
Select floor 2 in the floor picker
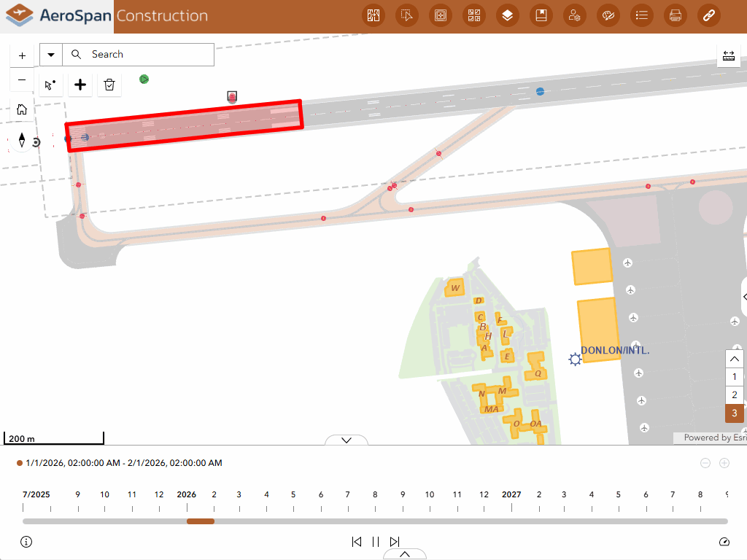click(734, 394)
